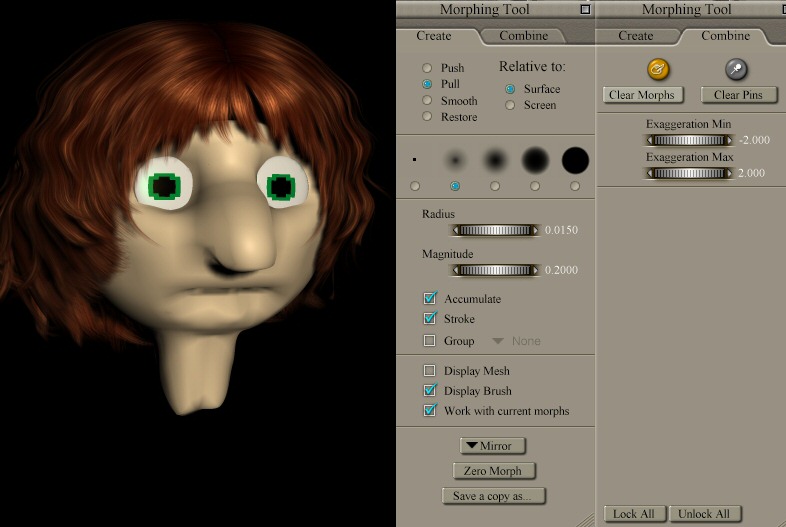Switch to Create tab in right panel

coord(635,36)
